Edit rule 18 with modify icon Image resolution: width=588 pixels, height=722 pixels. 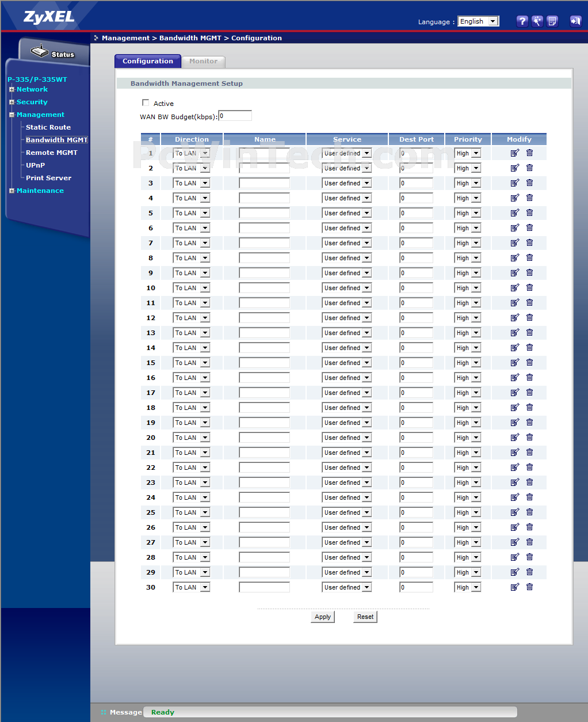coord(515,408)
